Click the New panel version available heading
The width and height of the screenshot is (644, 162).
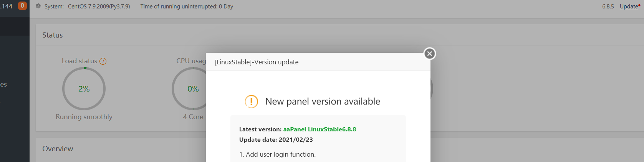click(x=323, y=101)
